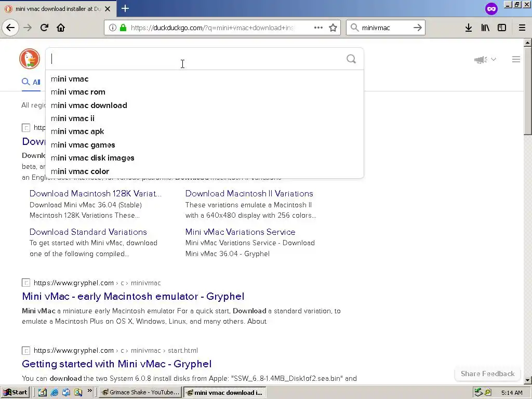Select 'mini vmac disk images' suggestion
Viewport: 532px width, 399px height.
(205, 158)
